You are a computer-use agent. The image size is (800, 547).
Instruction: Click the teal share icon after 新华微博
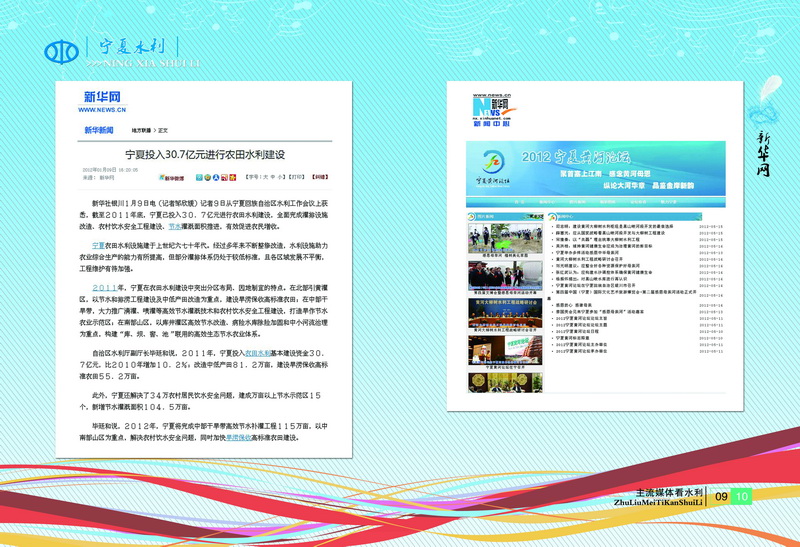point(199,178)
